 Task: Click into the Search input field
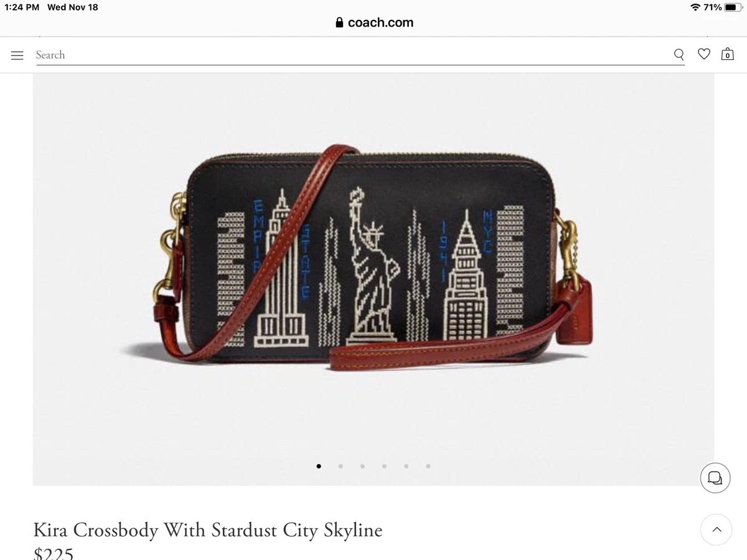[x=352, y=55]
